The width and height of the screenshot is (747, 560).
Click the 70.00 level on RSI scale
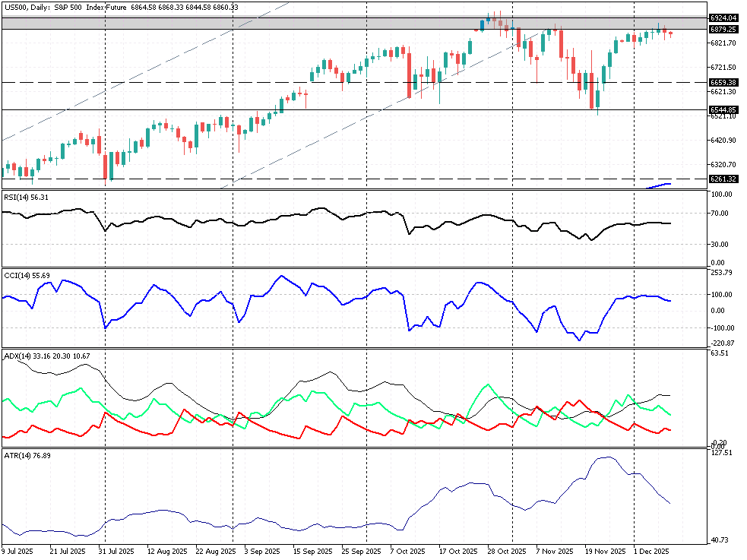(720, 213)
